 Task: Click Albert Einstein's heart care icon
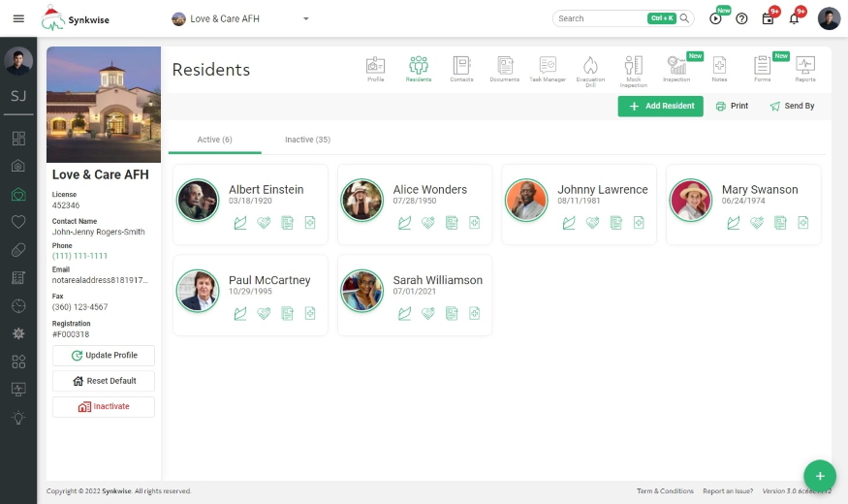[x=264, y=223]
